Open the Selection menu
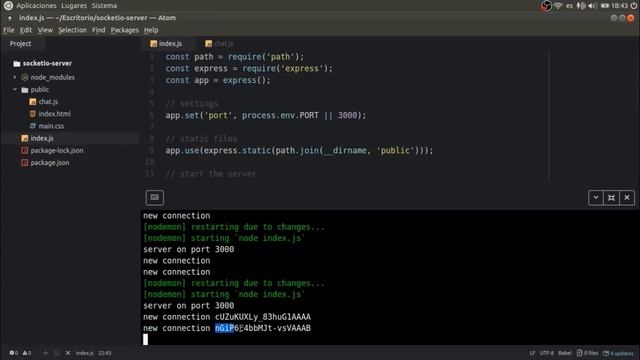The image size is (640, 360). (x=72, y=30)
